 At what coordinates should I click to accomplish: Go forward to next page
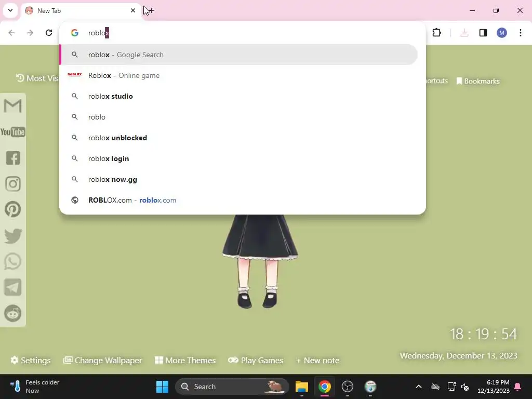pyautogui.click(x=30, y=33)
